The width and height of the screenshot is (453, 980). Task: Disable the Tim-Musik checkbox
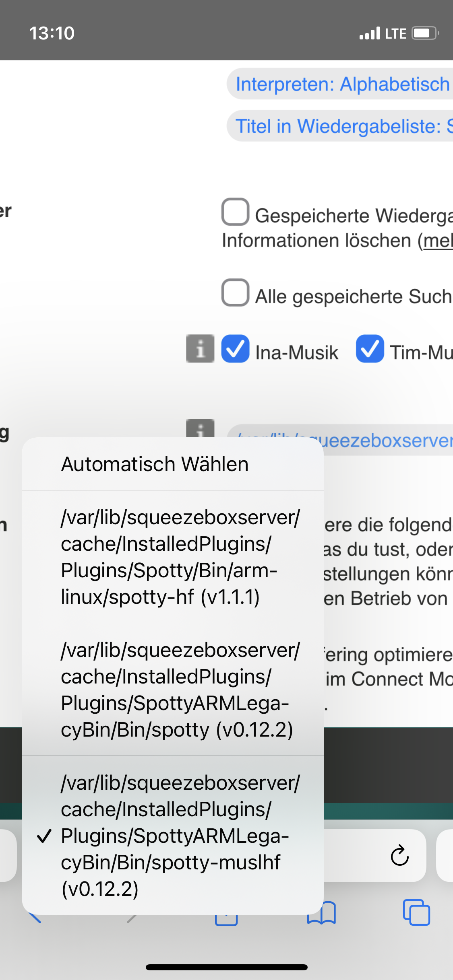pos(370,348)
